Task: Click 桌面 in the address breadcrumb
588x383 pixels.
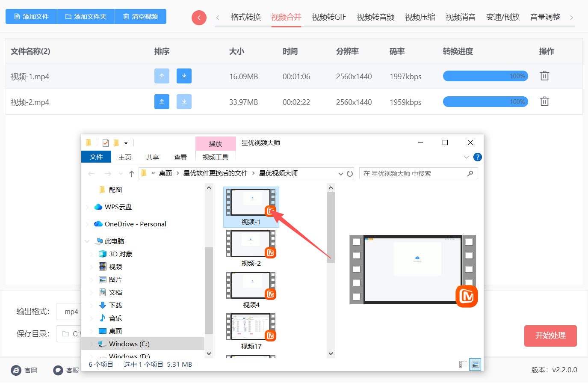Action: [x=165, y=173]
